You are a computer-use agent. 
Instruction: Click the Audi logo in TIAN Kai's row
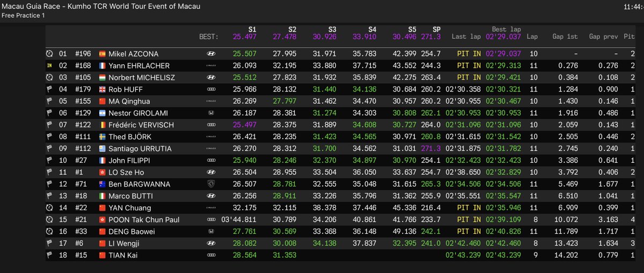point(211,255)
